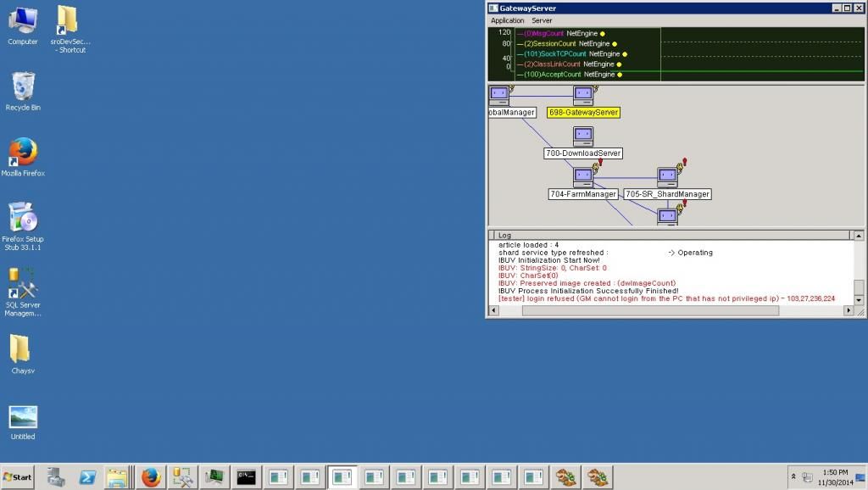Open the Server menu

click(542, 20)
